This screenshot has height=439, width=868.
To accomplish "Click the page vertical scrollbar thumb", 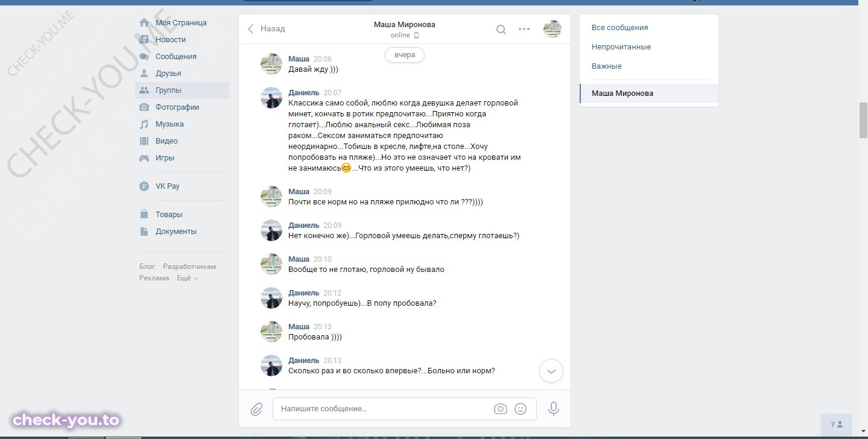I will [863, 121].
